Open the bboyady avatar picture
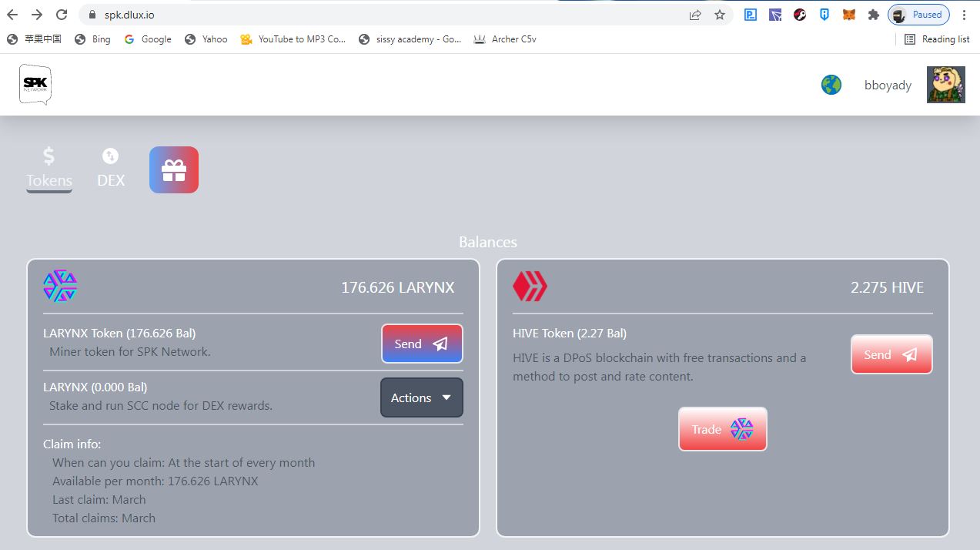The image size is (980, 550). pos(946,85)
